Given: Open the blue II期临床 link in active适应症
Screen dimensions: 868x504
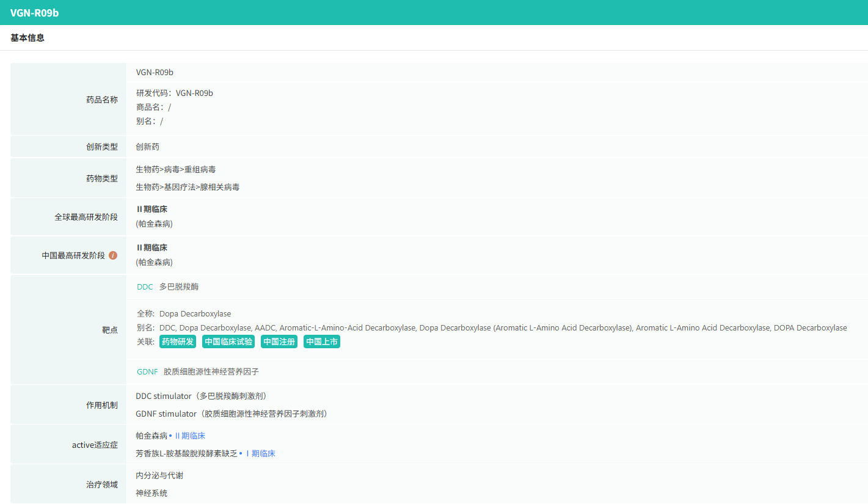Looking at the screenshot, I should click(x=190, y=436).
